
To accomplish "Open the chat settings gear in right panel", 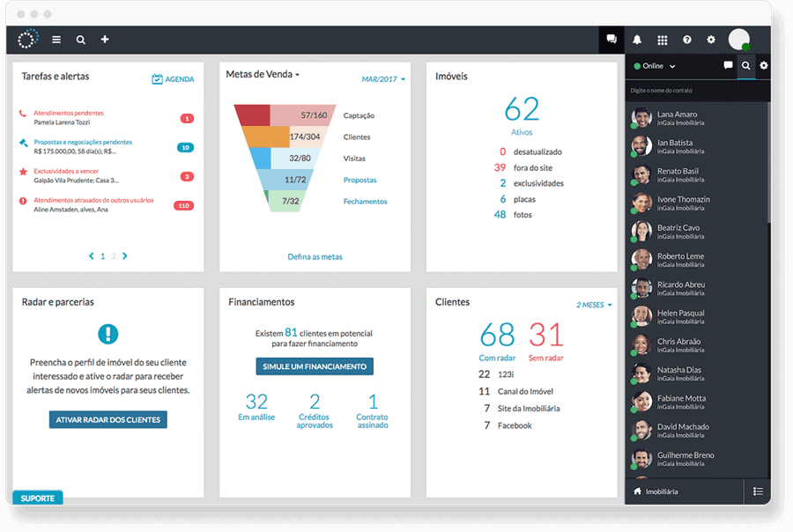I will point(765,66).
